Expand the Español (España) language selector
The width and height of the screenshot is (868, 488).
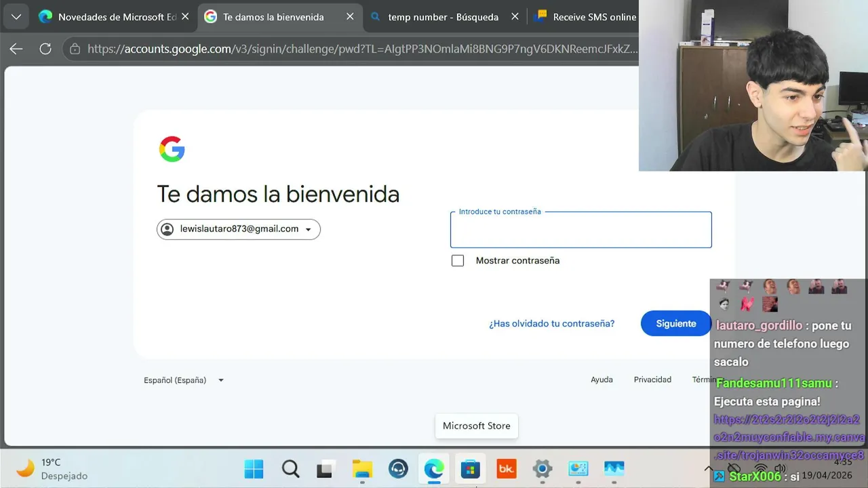pos(184,380)
